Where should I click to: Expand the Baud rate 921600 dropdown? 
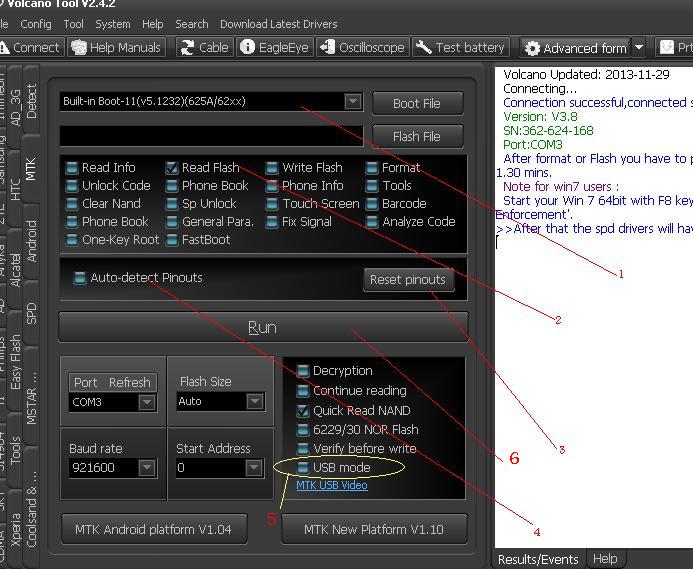[147, 468]
